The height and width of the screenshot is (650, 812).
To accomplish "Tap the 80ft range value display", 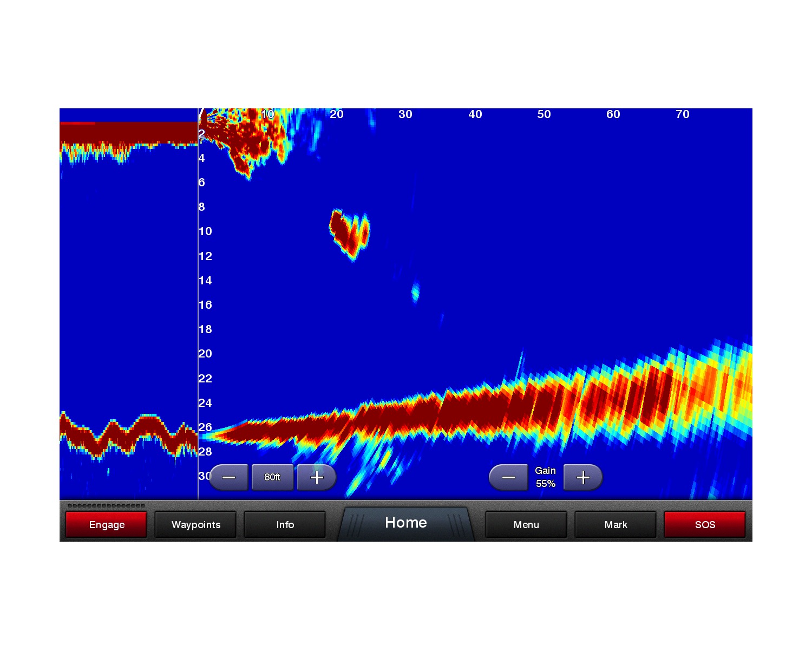I will point(272,477).
